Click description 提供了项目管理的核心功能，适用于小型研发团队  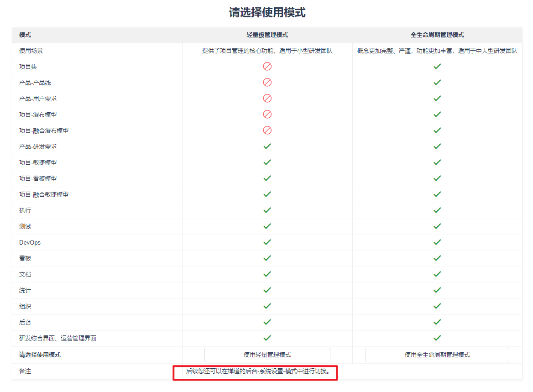click(267, 51)
